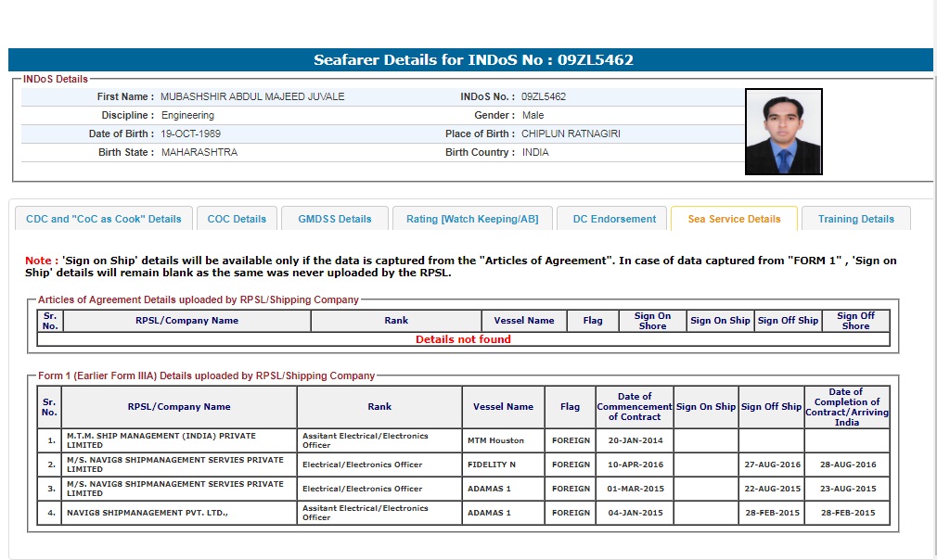937x560 pixels.
Task: Click the seafarer's passport photo
Action: [783, 132]
